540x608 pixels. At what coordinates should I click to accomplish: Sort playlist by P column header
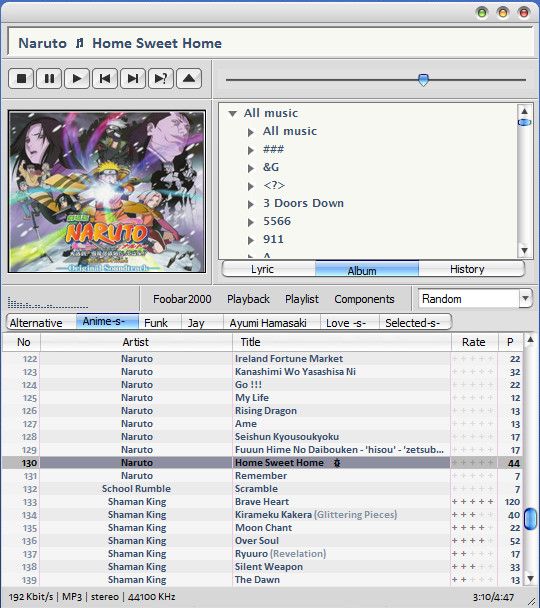point(510,342)
